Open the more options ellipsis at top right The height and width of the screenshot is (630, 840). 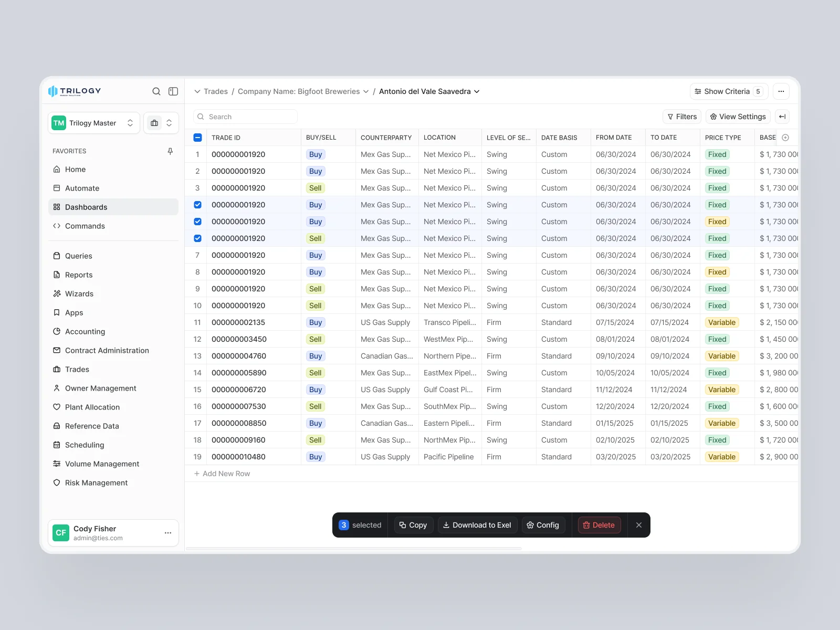coord(781,91)
